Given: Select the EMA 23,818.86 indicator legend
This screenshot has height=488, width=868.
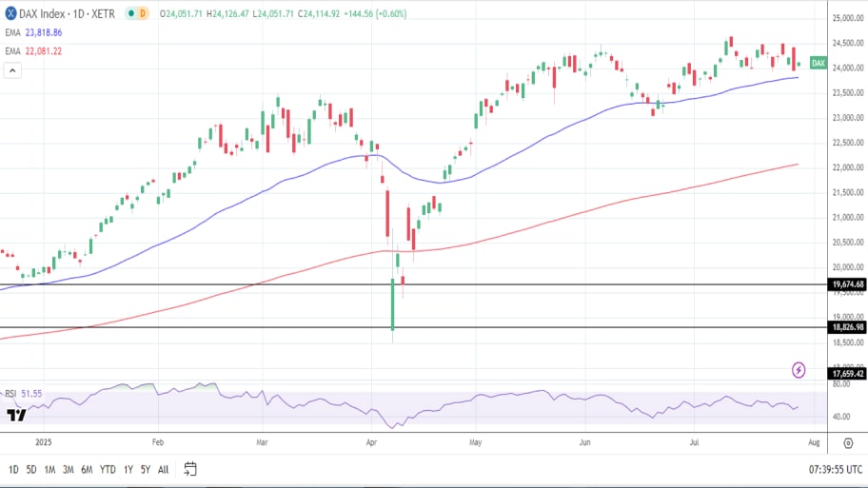Looking at the screenshot, I should tap(33, 32).
